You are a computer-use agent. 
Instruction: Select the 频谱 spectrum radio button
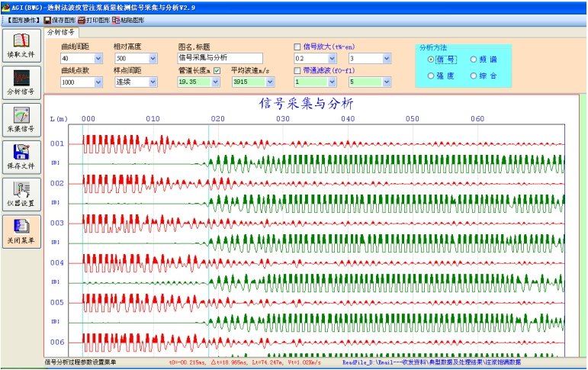474,59
